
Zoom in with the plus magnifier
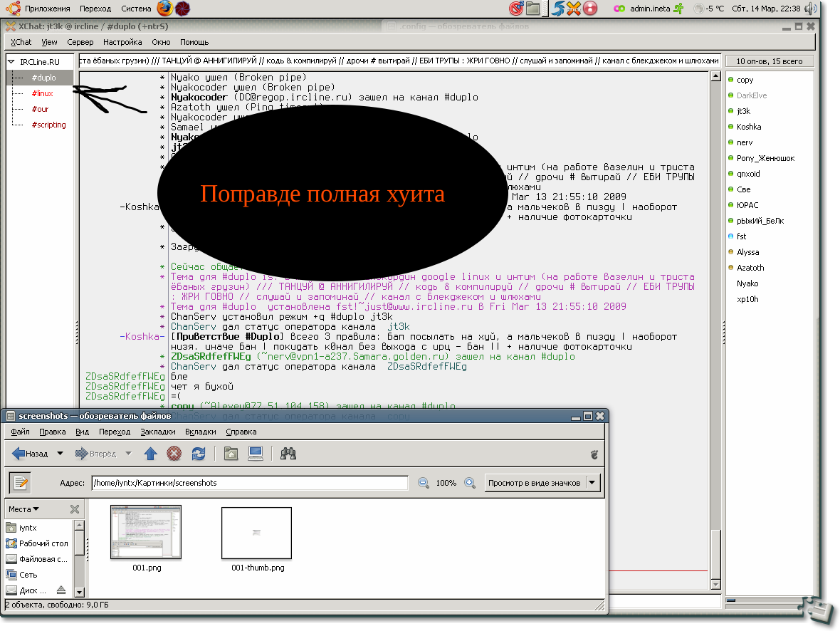coord(470,483)
